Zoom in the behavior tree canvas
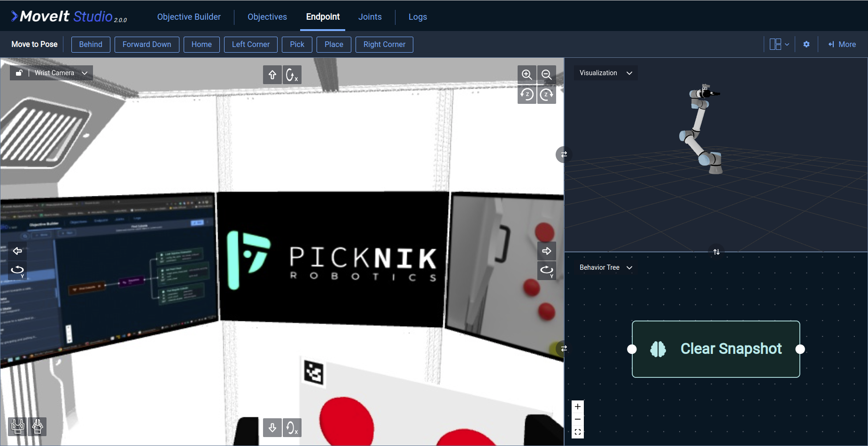Screen dimensions: 868x446 pyautogui.click(x=578, y=407)
